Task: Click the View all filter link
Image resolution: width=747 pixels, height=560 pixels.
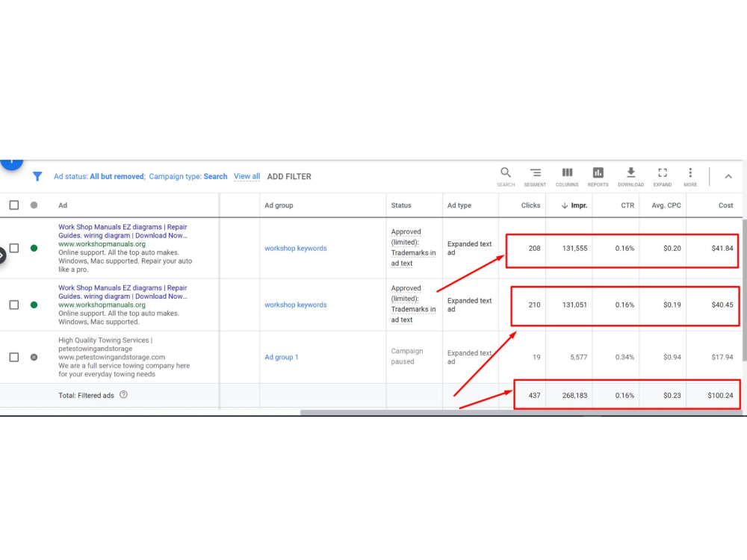Action: pyautogui.click(x=247, y=176)
